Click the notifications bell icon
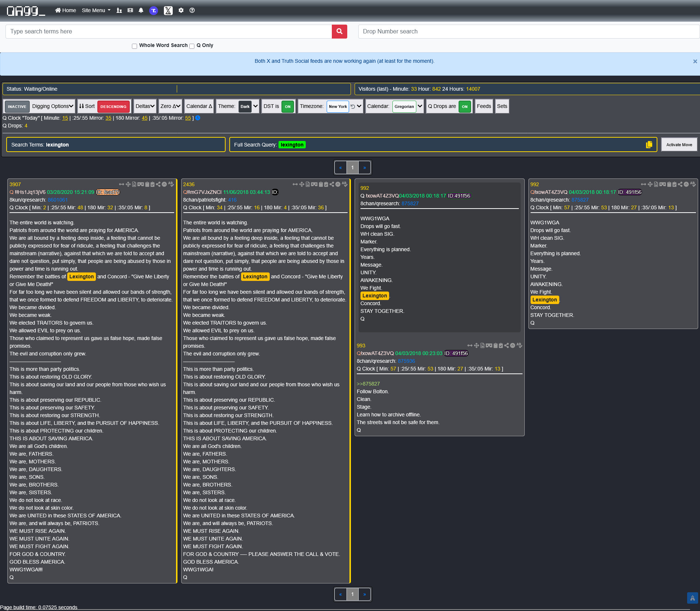Image resolution: width=700 pixels, height=611 pixels. pyautogui.click(x=141, y=10)
